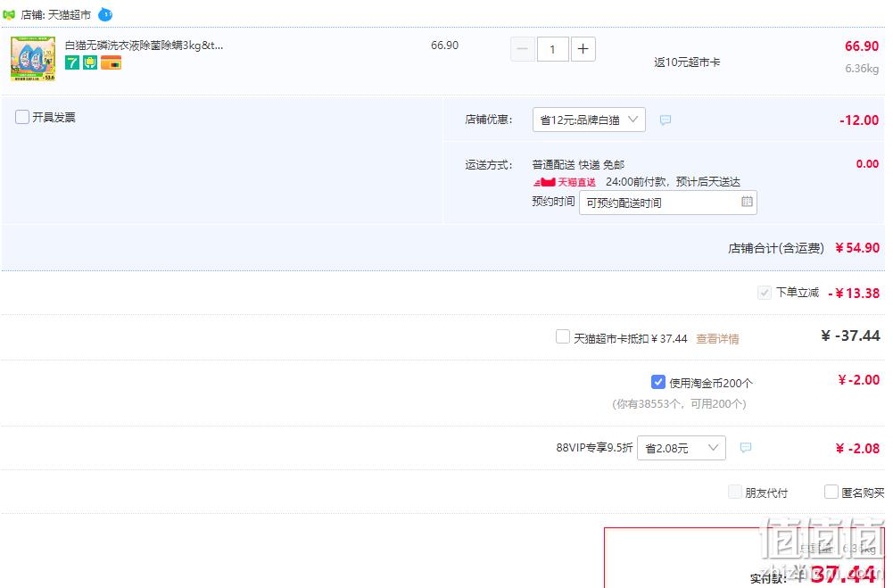Increase quantity with the plus button

tap(583, 49)
